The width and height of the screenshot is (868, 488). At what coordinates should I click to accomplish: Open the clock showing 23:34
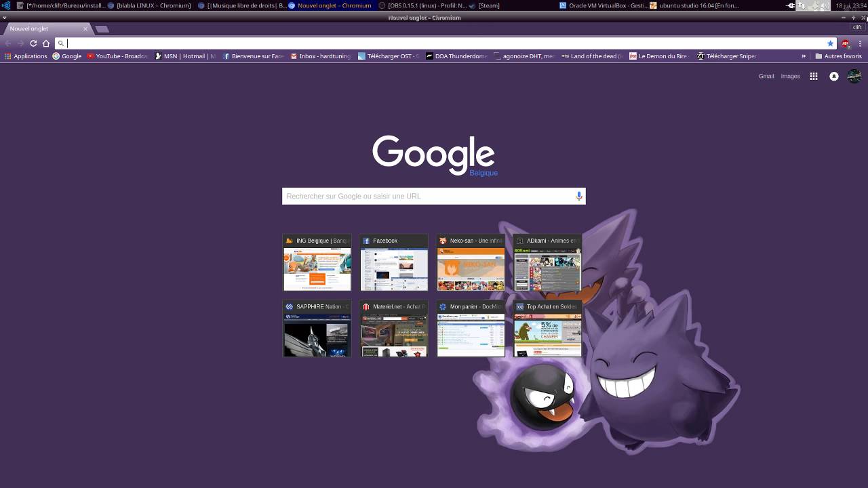pyautogui.click(x=852, y=5)
